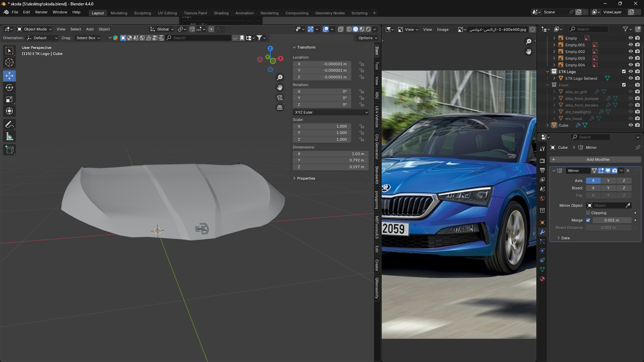The height and width of the screenshot is (362, 644).
Task: Select the Measure ruler tool
Action: [x=9, y=136]
